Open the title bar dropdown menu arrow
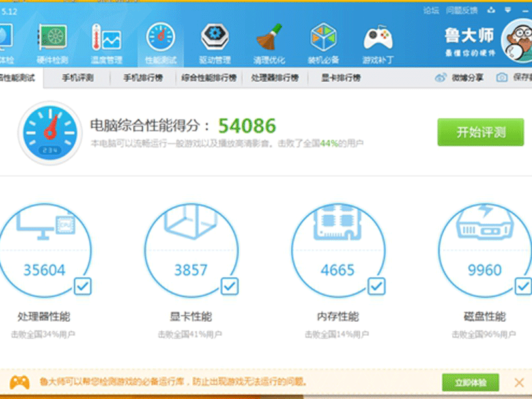532x399 pixels. (508, 10)
